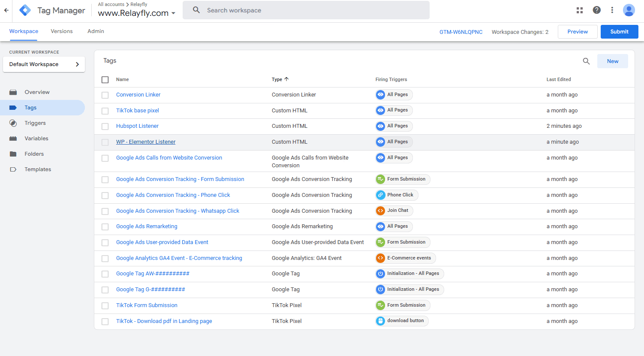Select the Workspace tab
This screenshot has height=356, width=644.
pyautogui.click(x=24, y=31)
